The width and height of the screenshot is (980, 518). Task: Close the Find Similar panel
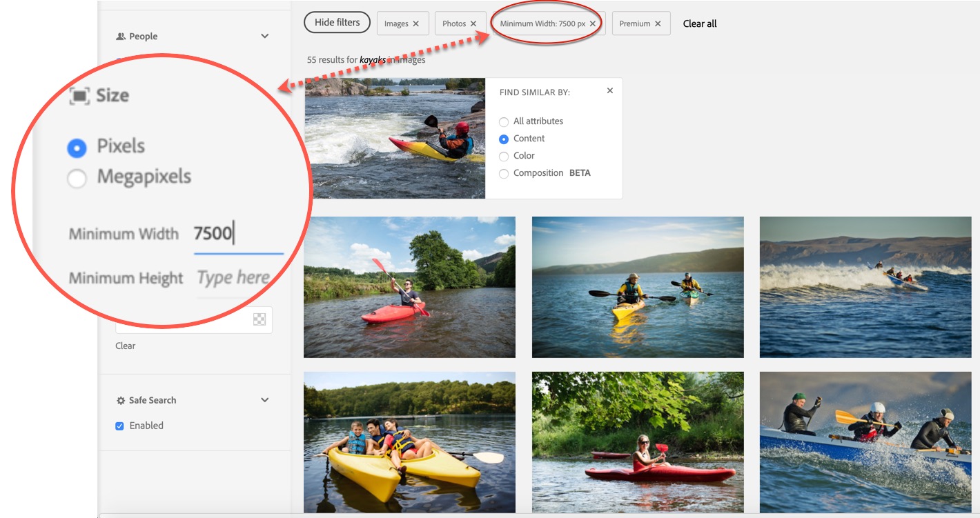tap(609, 90)
